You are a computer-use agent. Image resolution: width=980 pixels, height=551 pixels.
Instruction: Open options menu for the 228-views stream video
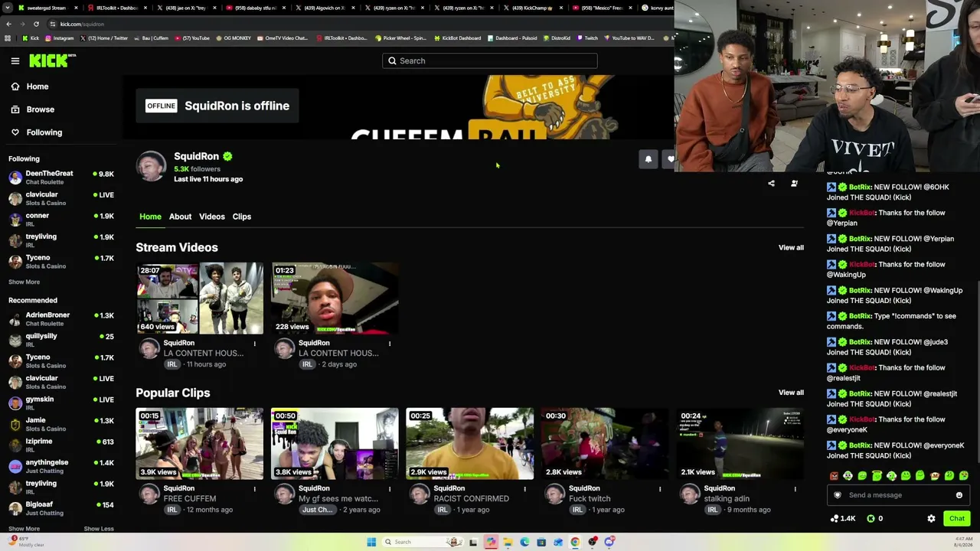pyautogui.click(x=390, y=344)
